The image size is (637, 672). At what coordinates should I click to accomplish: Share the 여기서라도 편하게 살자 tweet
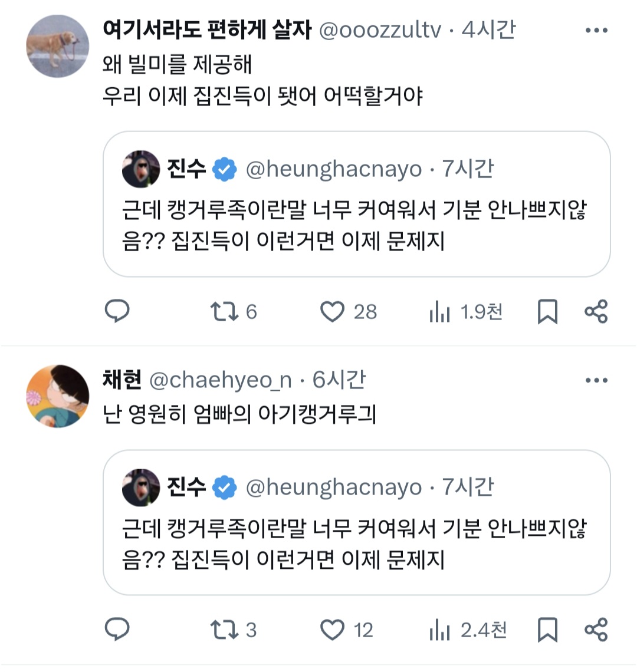coord(596,311)
